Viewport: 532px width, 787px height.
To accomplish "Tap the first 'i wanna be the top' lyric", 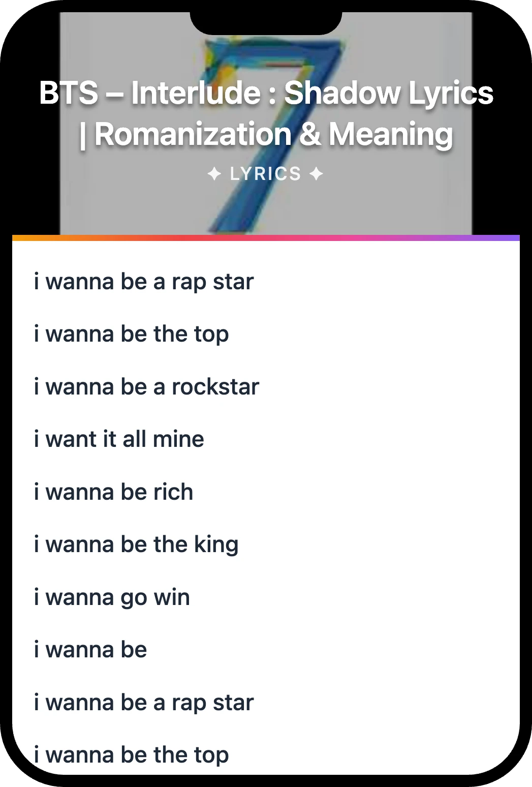I will pos(132,335).
